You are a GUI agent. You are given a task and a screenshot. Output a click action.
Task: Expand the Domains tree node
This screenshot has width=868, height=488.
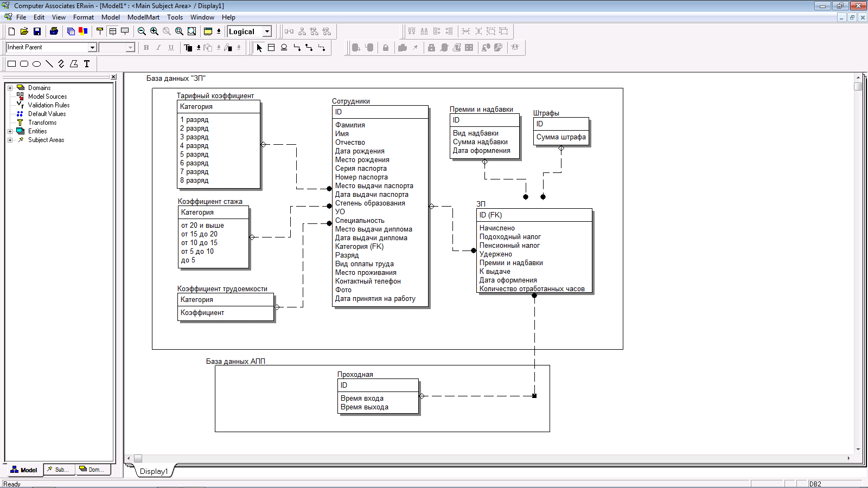point(10,88)
